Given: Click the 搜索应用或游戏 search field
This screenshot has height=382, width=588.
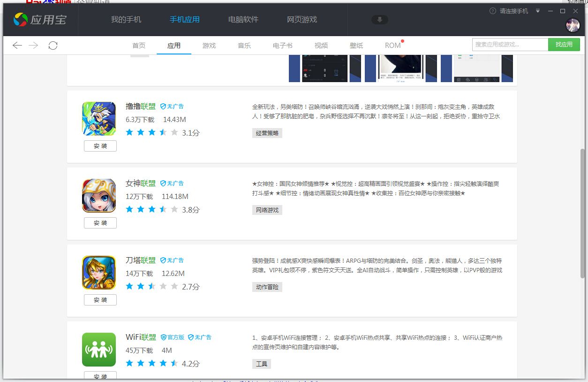Looking at the screenshot, I should click(510, 44).
